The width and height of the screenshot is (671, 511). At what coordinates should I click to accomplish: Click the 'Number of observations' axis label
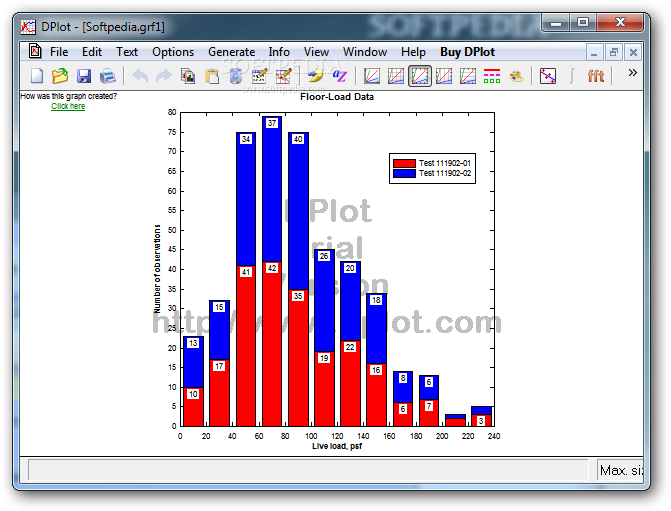(157, 269)
